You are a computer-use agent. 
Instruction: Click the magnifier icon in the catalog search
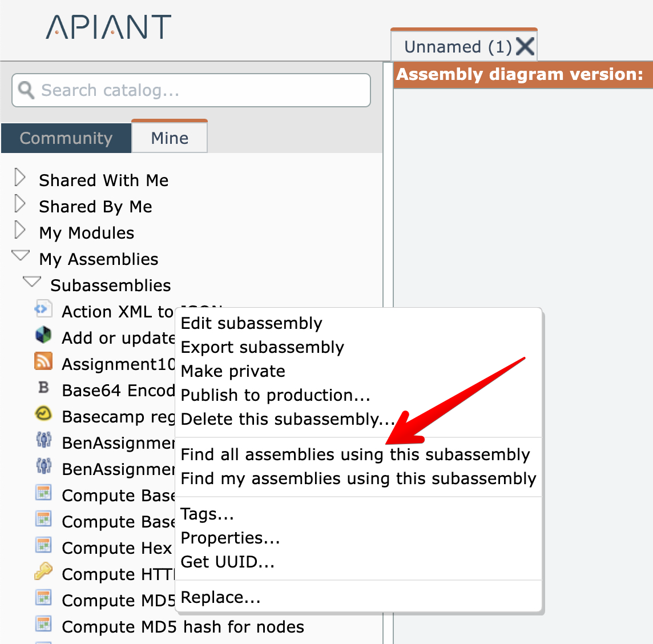coord(26,90)
